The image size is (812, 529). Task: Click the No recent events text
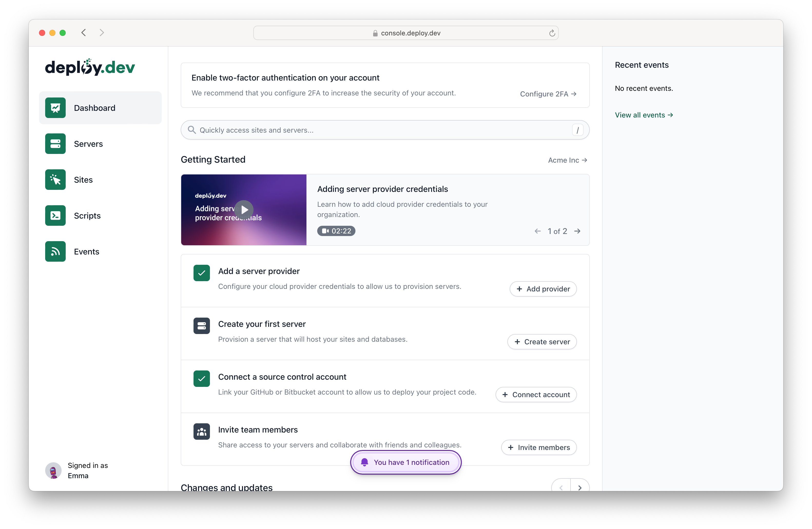[x=644, y=88]
